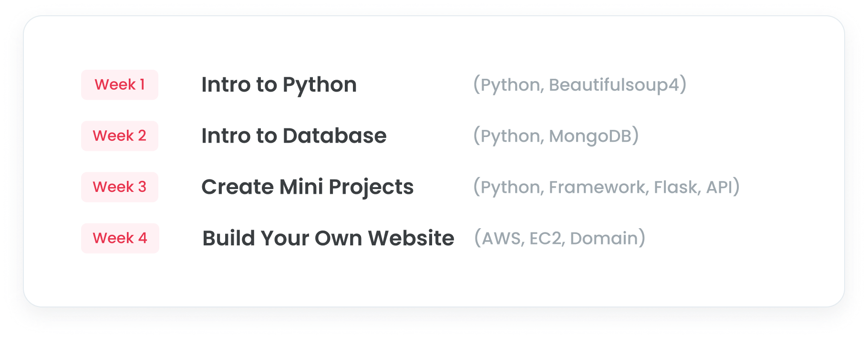This screenshot has width=868, height=338.
Task: Open the Week 3 badge
Action: click(x=119, y=187)
